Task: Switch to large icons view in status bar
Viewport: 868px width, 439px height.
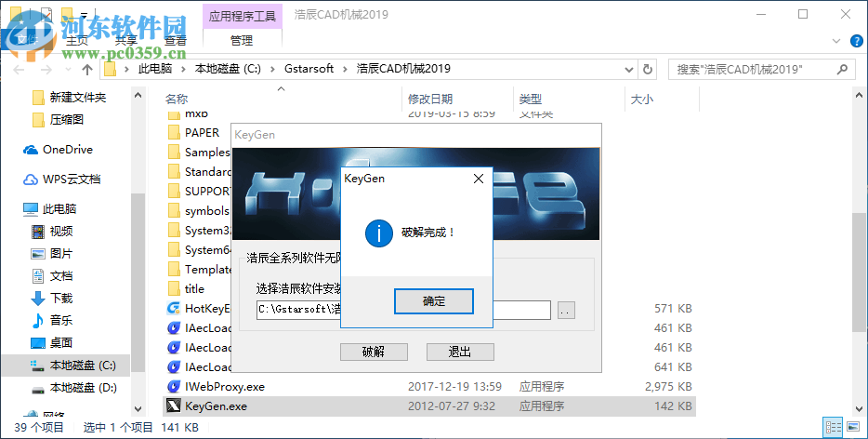Action: click(854, 427)
